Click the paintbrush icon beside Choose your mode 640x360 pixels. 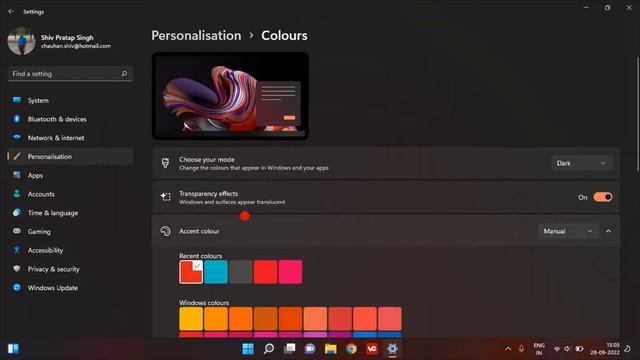(x=165, y=163)
